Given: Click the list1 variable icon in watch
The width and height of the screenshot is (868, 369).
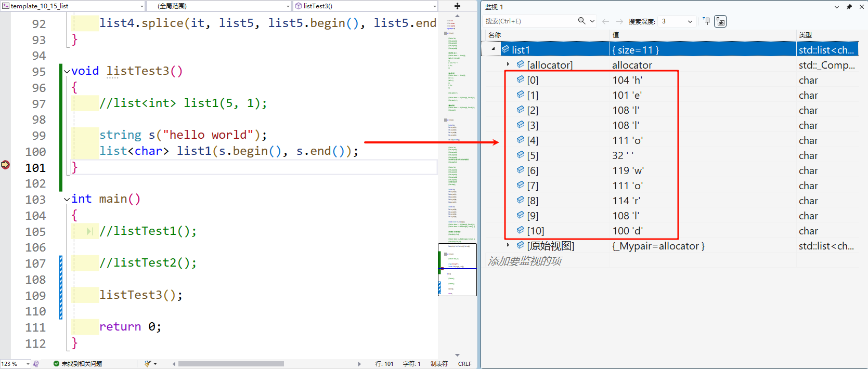Looking at the screenshot, I should pos(506,49).
